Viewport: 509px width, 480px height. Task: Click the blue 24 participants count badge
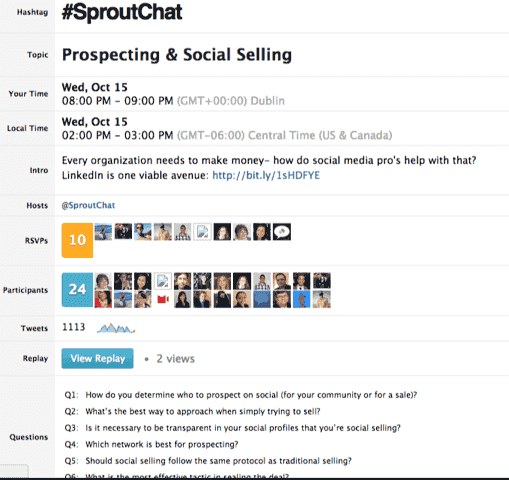[x=77, y=290]
